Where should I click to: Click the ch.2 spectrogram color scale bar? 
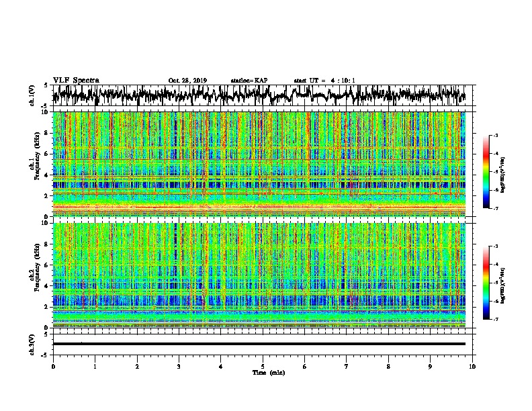(x=486, y=283)
